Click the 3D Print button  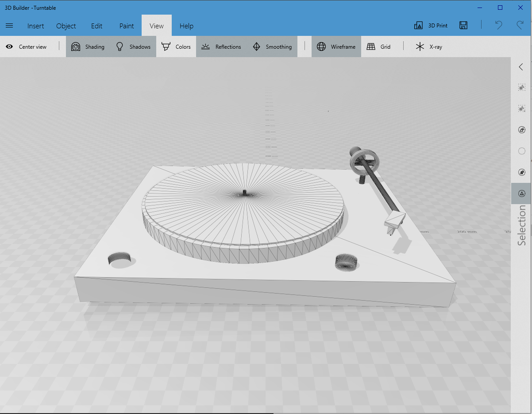click(431, 26)
